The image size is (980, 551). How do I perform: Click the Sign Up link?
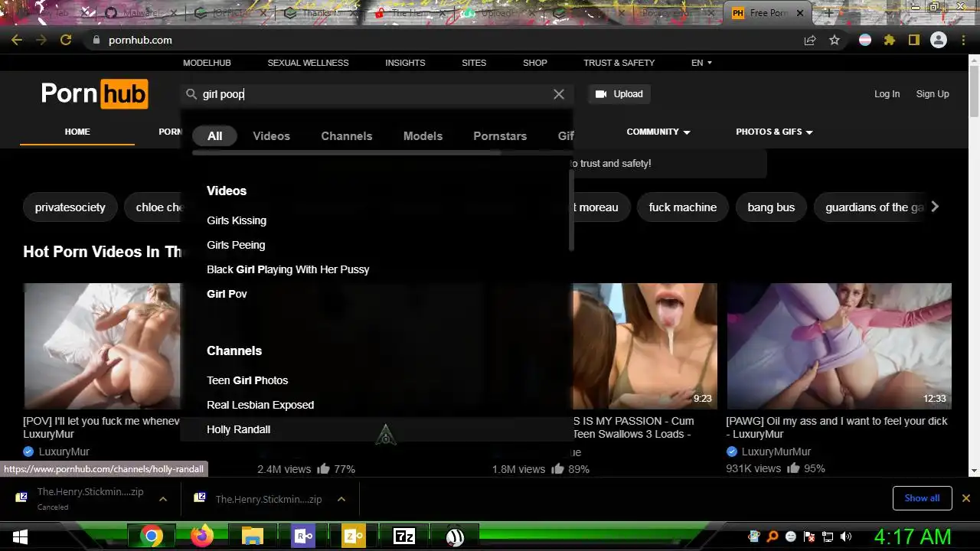pos(933,94)
